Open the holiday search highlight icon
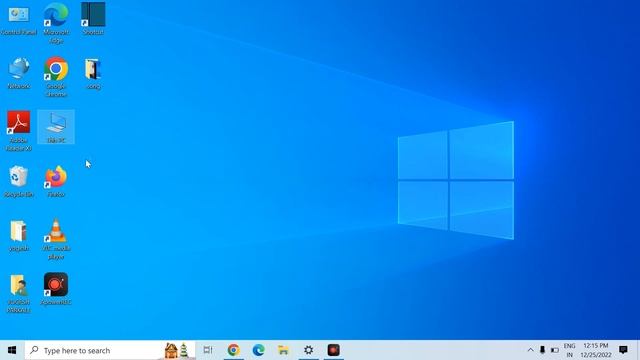The width and height of the screenshot is (640, 360). 177,350
